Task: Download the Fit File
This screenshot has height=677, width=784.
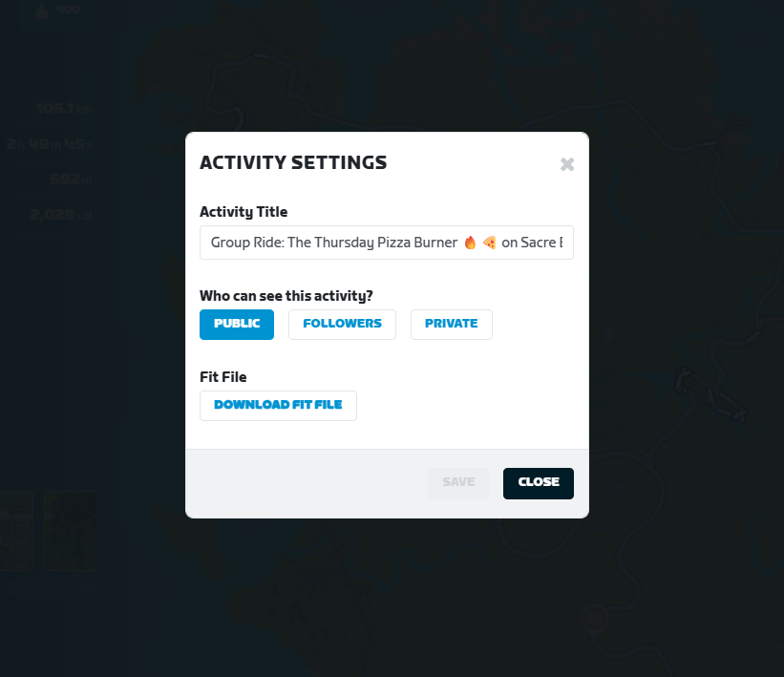Action: (x=278, y=406)
